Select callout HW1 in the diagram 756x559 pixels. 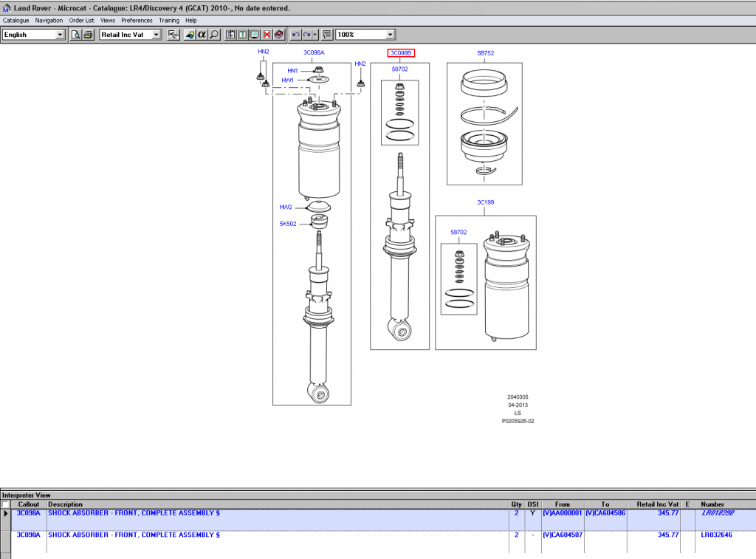point(287,80)
